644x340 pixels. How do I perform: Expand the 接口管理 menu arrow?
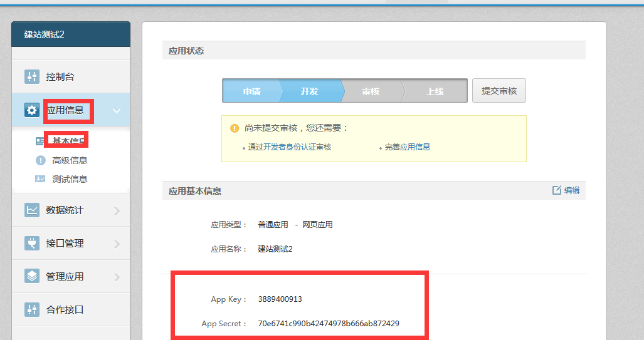click(117, 244)
